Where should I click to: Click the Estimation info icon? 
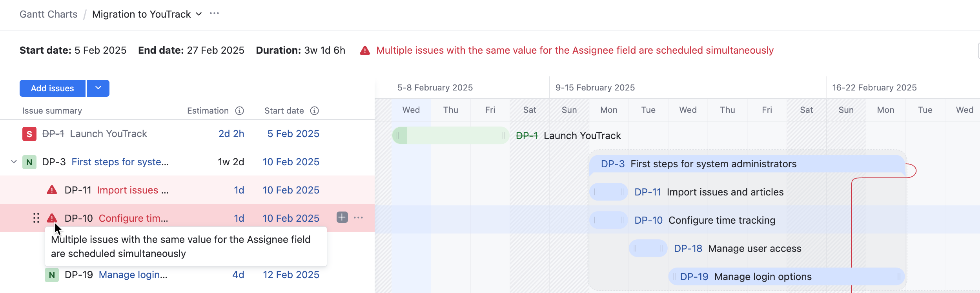coord(239,111)
